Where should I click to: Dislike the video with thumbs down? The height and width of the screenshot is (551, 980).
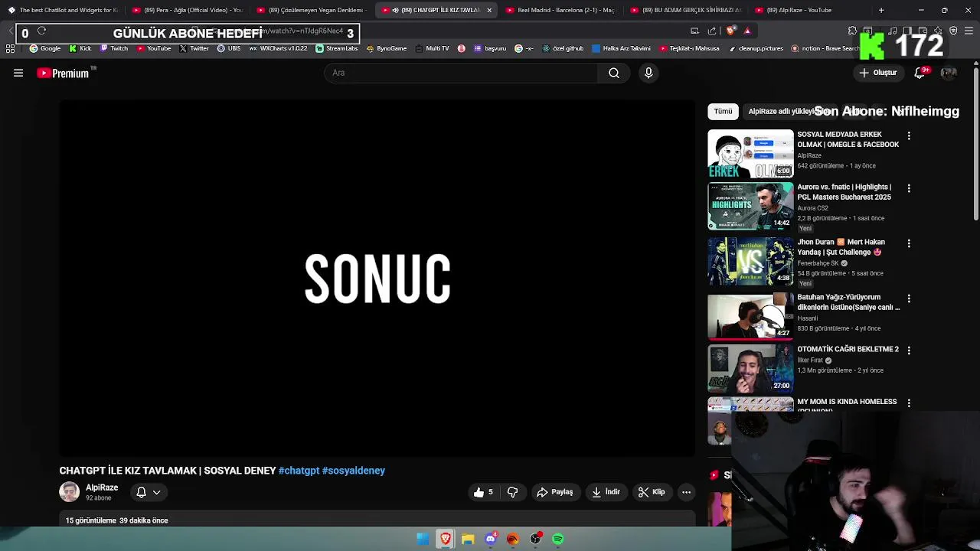(x=513, y=492)
